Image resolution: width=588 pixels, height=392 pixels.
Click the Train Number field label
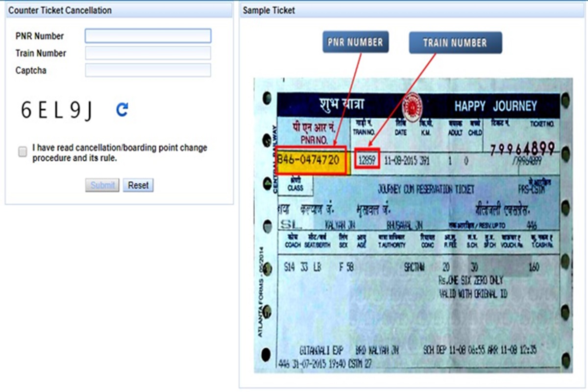coord(41,53)
